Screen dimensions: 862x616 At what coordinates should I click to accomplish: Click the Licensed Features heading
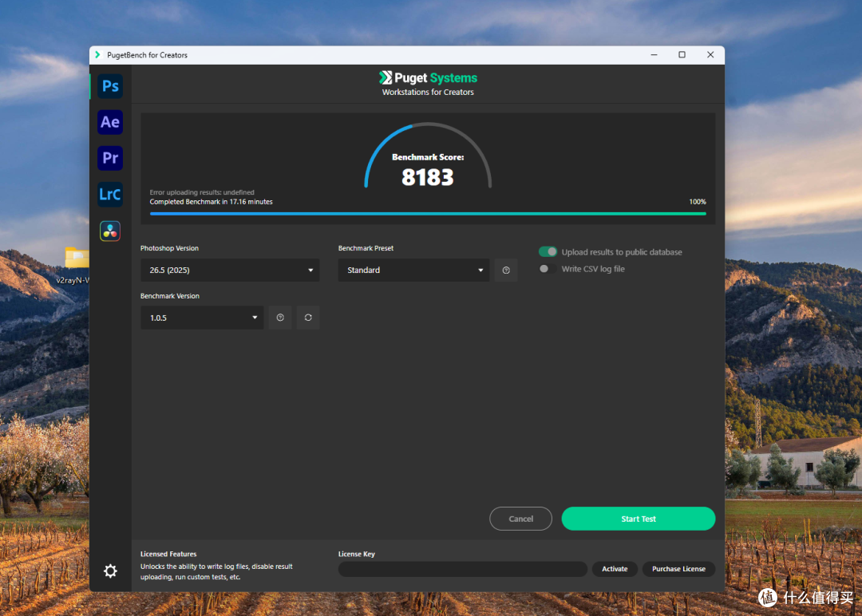tap(168, 554)
